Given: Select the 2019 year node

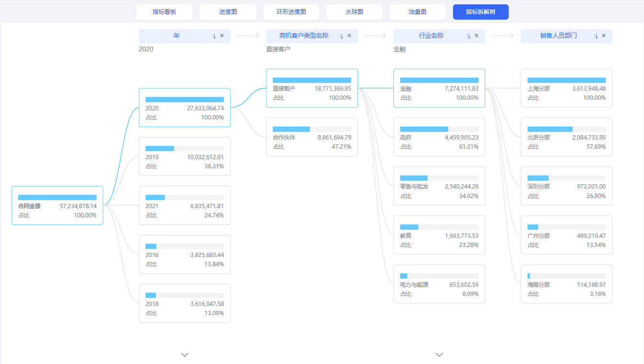Looking at the screenshot, I should (184, 156).
